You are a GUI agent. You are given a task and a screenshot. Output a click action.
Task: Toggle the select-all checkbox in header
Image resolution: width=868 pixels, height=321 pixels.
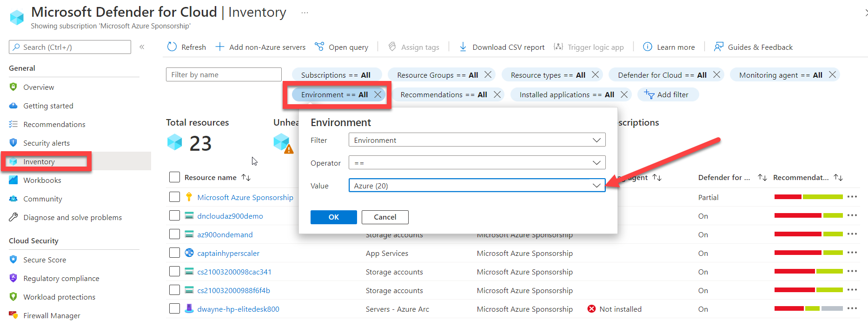point(174,177)
